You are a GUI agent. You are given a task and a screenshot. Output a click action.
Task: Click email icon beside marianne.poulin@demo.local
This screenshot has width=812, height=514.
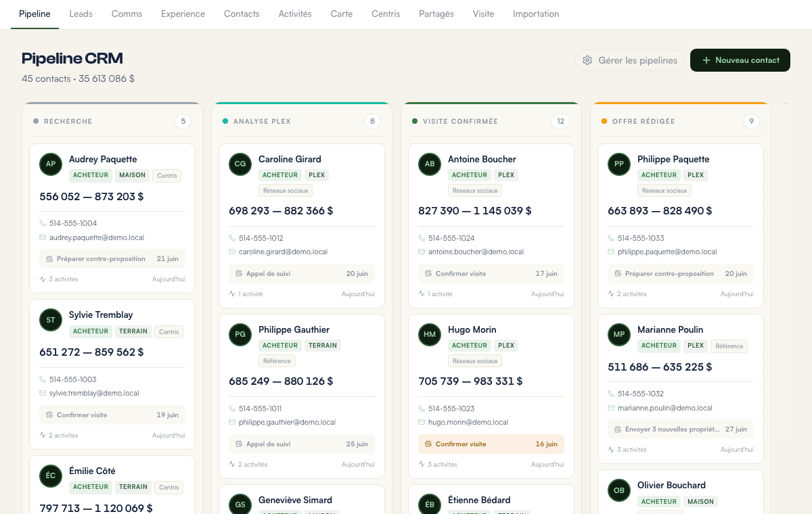[611, 408]
